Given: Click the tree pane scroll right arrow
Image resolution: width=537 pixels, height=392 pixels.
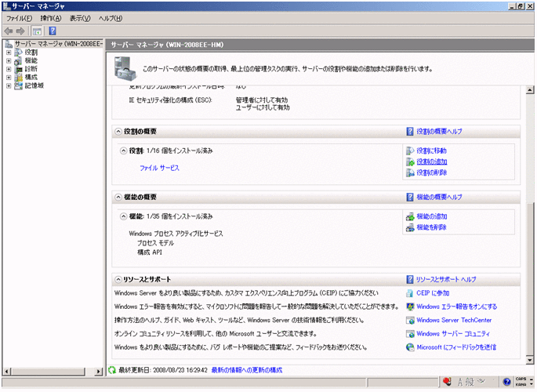Looking at the screenshot, I should [x=99, y=372].
